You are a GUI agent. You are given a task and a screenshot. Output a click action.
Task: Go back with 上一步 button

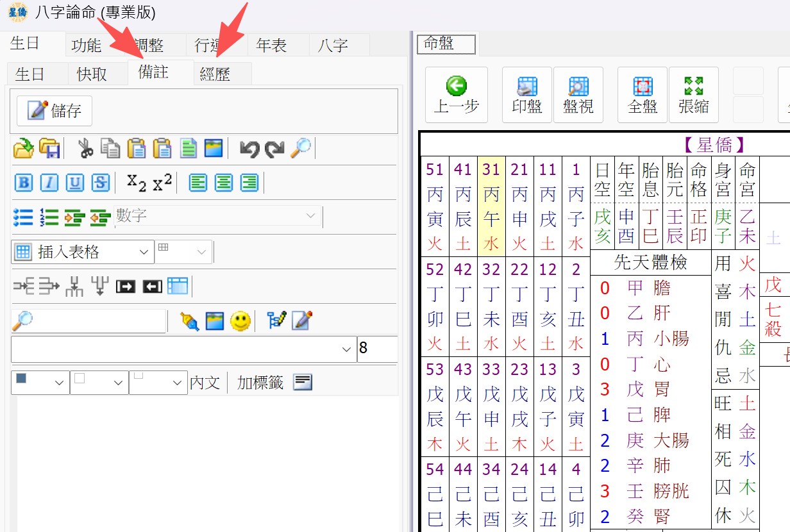[457, 95]
